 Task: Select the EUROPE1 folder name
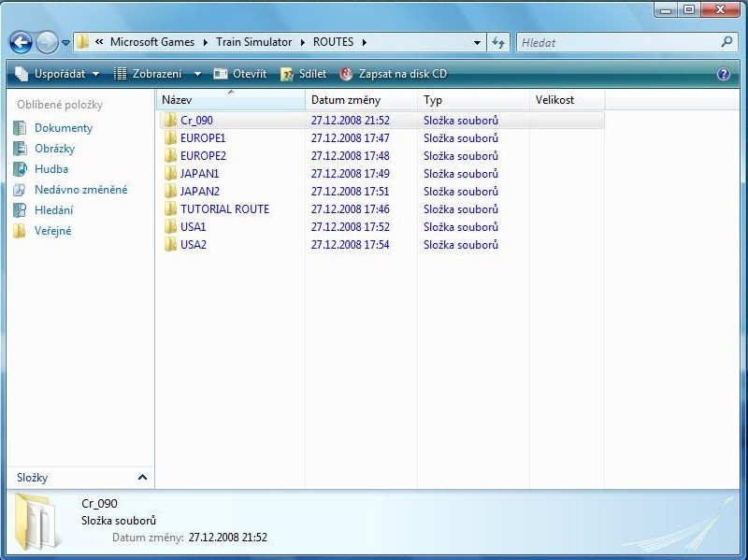tap(203, 137)
